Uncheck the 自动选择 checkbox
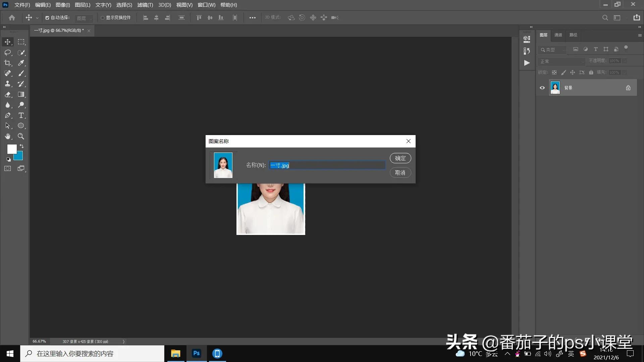Screen dimensions: 644x362 click(x=47, y=18)
